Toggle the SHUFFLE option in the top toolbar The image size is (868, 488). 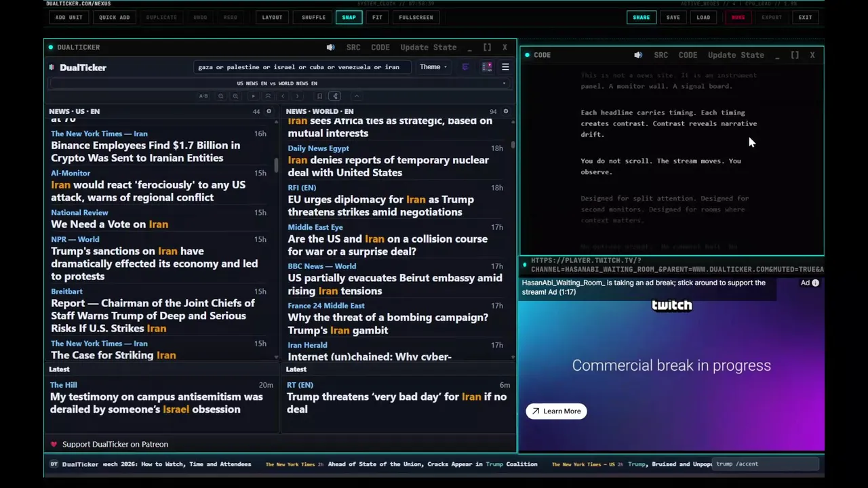pos(313,18)
